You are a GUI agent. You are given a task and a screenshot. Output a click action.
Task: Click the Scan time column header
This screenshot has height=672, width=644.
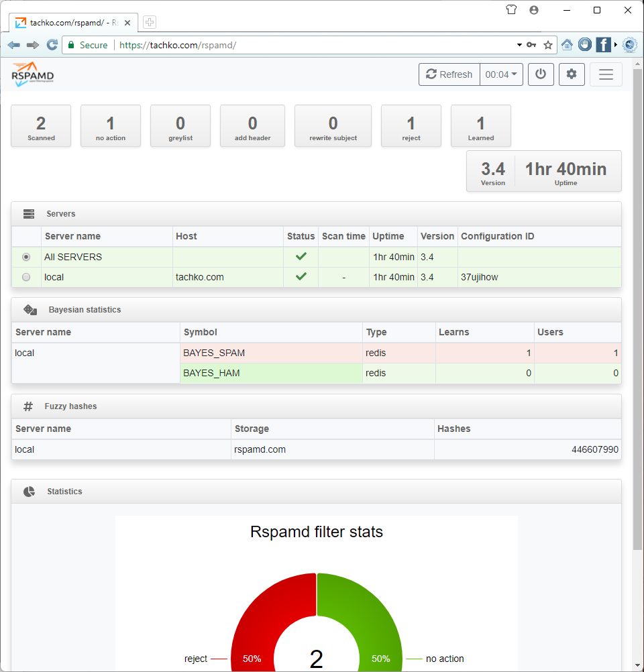(x=343, y=236)
